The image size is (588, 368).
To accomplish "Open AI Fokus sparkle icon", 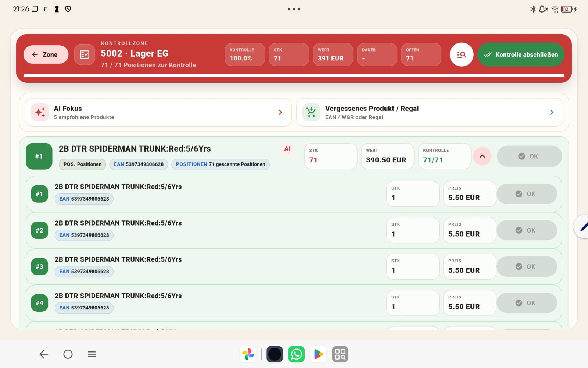I will pos(40,112).
